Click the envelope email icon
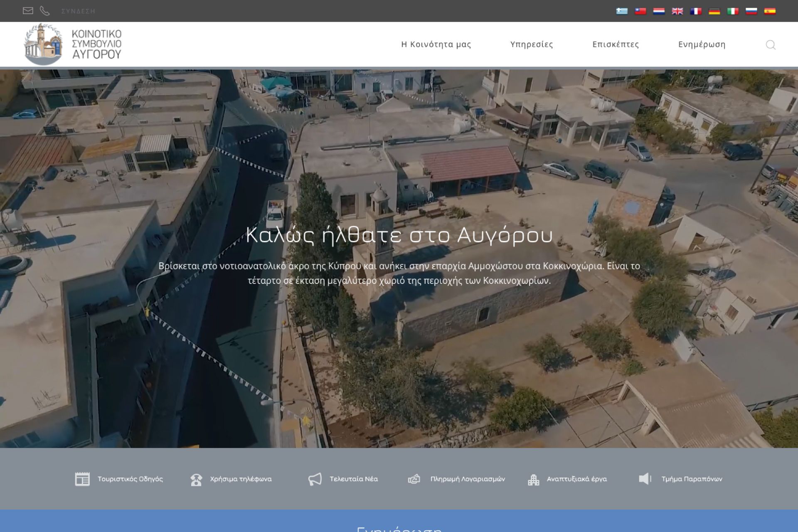The width and height of the screenshot is (798, 532). pos(28,11)
